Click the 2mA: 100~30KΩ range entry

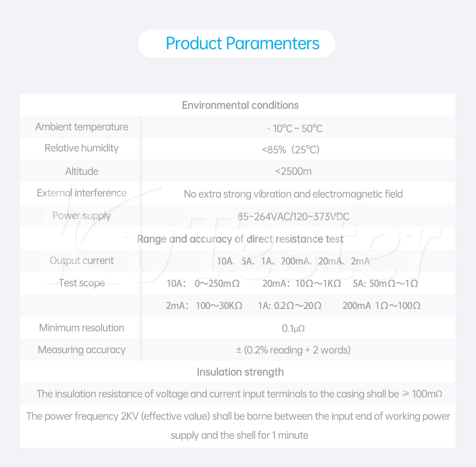pos(204,306)
